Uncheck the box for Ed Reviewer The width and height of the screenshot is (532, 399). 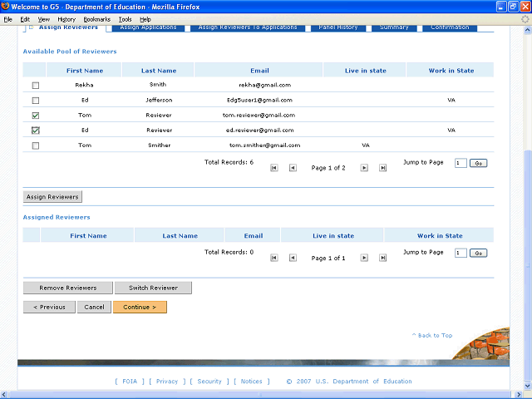click(x=35, y=131)
